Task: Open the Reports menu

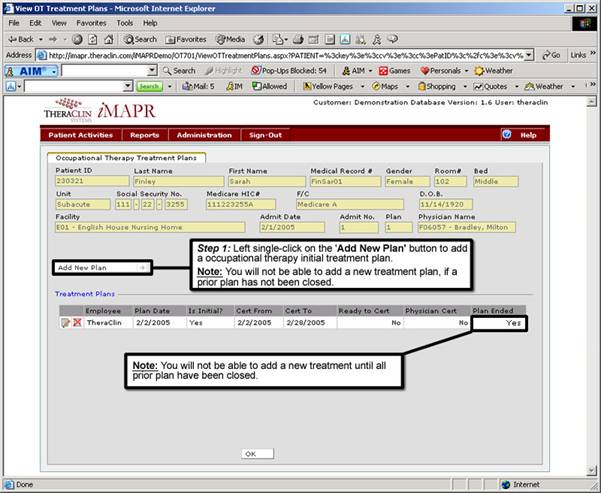Action: pos(144,134)
